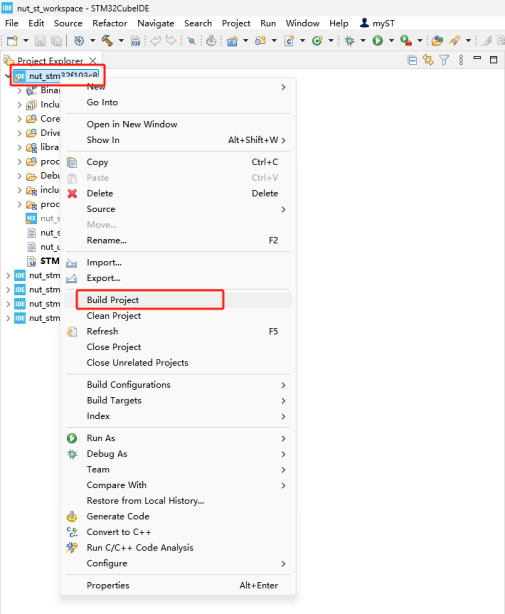Open the File menu
This screenshot has width=505, height=614.
(x=12, y=23)
